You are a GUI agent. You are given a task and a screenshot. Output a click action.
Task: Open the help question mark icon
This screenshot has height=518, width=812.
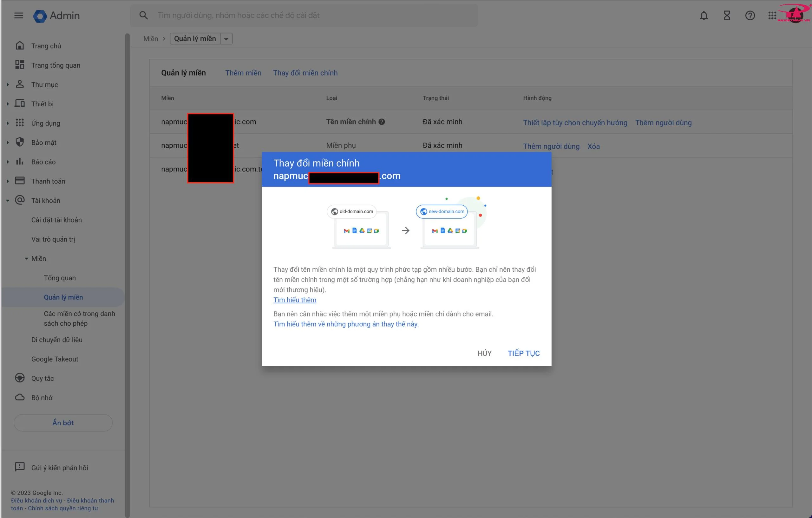[x=750, y=16]
